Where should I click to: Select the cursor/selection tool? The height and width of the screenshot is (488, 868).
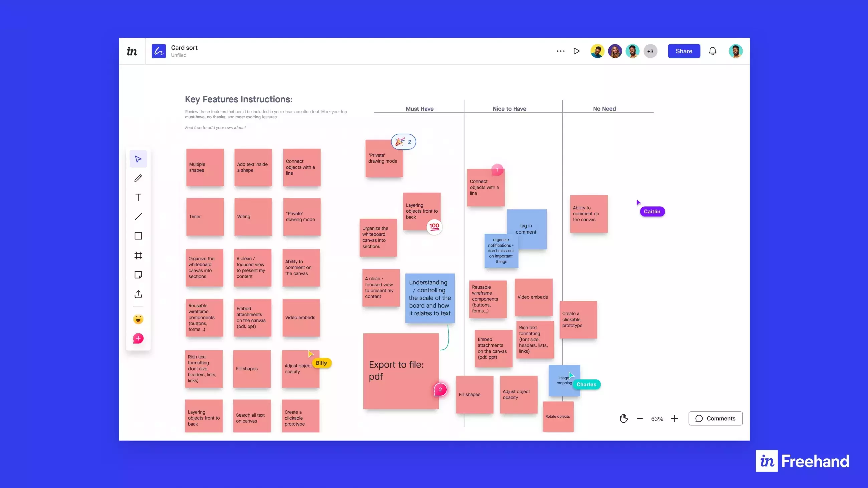click(138, 159)
